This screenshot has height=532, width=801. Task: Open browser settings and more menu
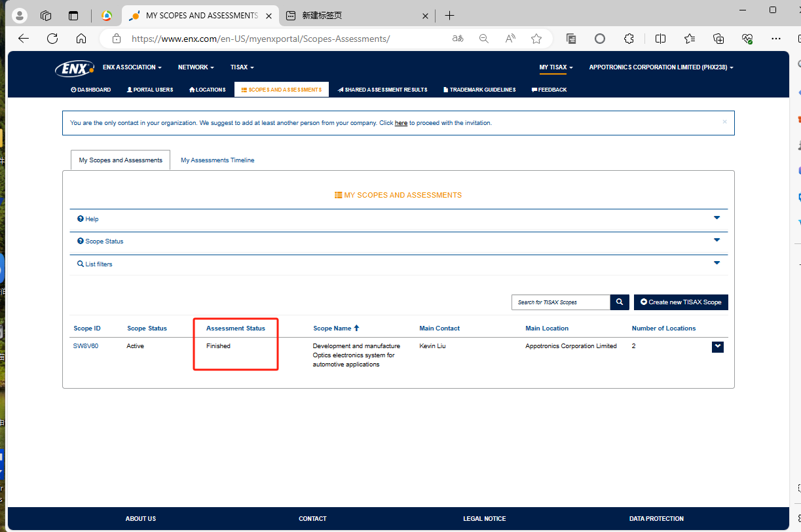[776, 39]
